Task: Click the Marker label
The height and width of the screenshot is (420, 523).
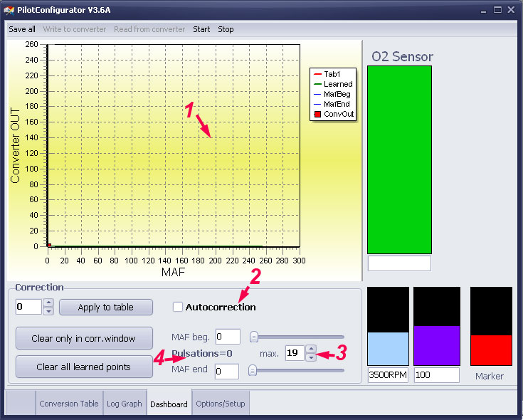Action: point(490,377)
